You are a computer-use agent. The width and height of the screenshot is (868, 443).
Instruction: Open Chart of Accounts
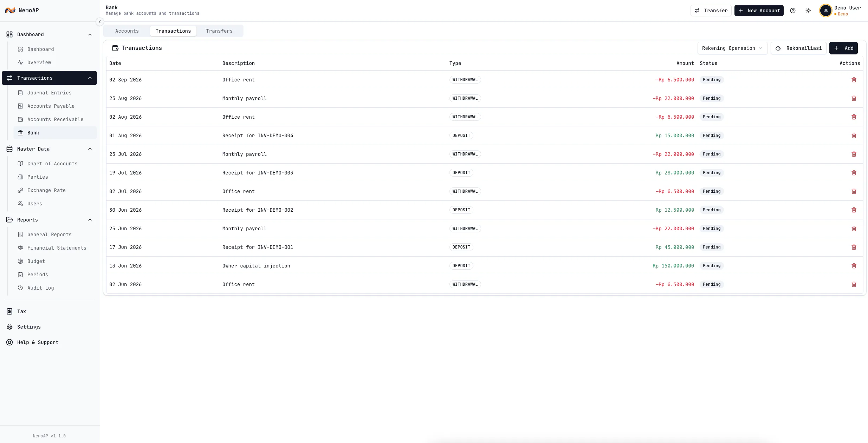55,164
